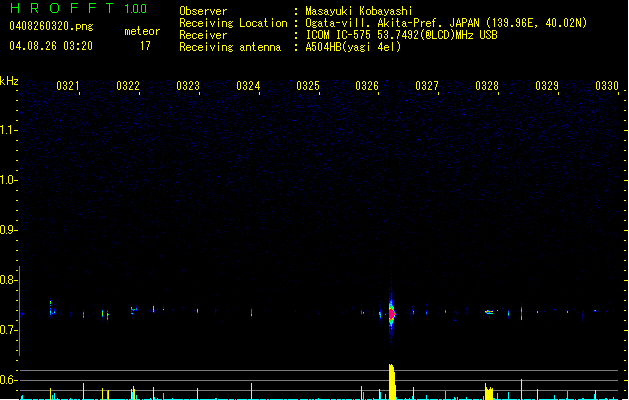Click the 0.7 kHz frequency tick label

click(x=8, y=330)
